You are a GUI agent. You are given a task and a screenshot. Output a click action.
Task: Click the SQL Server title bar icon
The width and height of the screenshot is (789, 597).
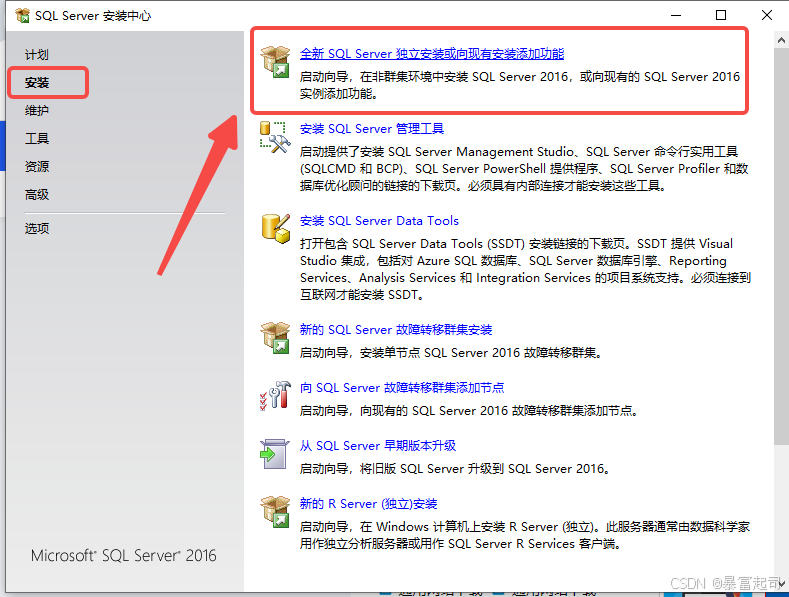click(x=21, y=16)
